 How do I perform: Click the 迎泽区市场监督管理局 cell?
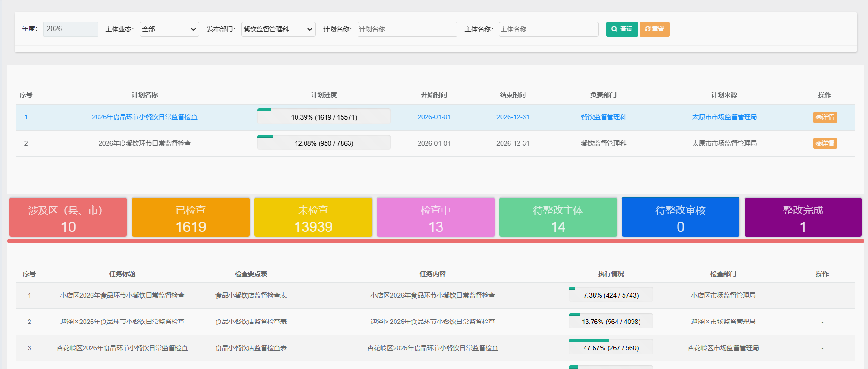click(x=723, y=322)
